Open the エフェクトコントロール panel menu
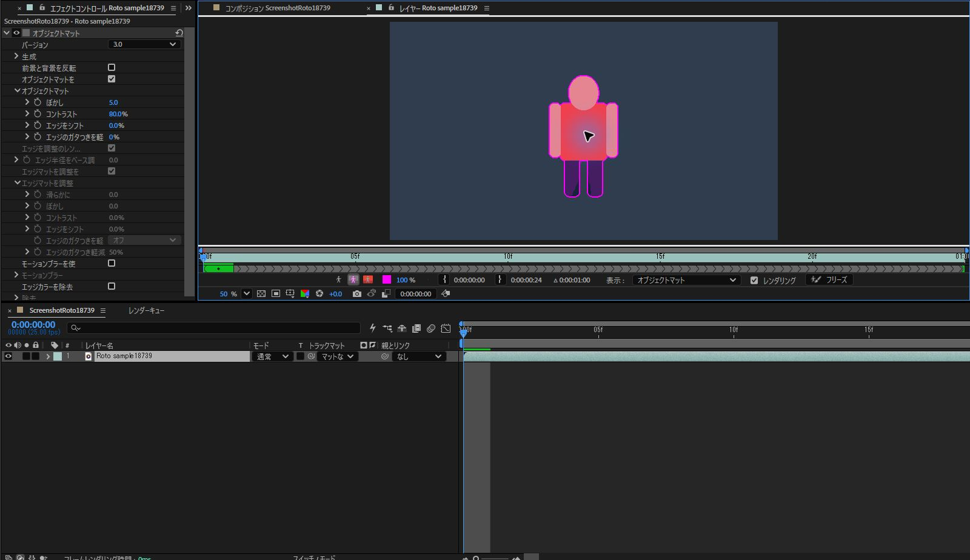Viewport: 970px width, 560px height. point(173,8)
